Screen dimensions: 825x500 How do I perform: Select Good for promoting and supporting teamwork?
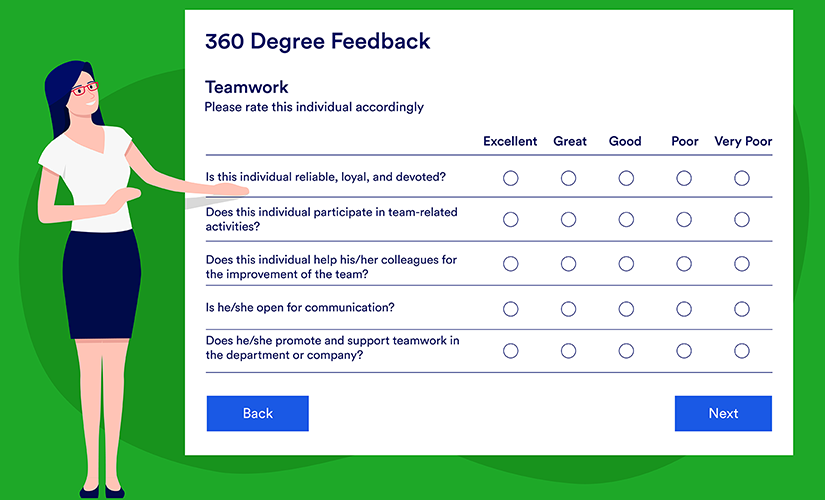coord(626,351)
